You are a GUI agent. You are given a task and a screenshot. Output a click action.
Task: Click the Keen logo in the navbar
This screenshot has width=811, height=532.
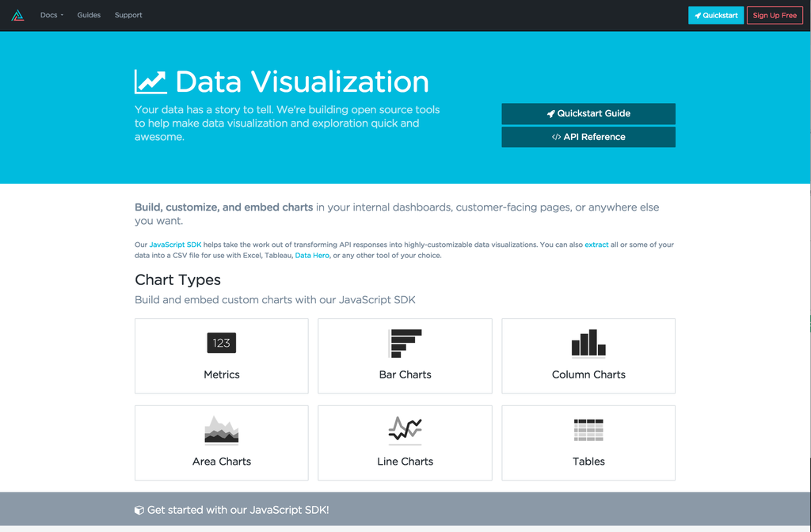pyautogui.click(x=17, y=15)
